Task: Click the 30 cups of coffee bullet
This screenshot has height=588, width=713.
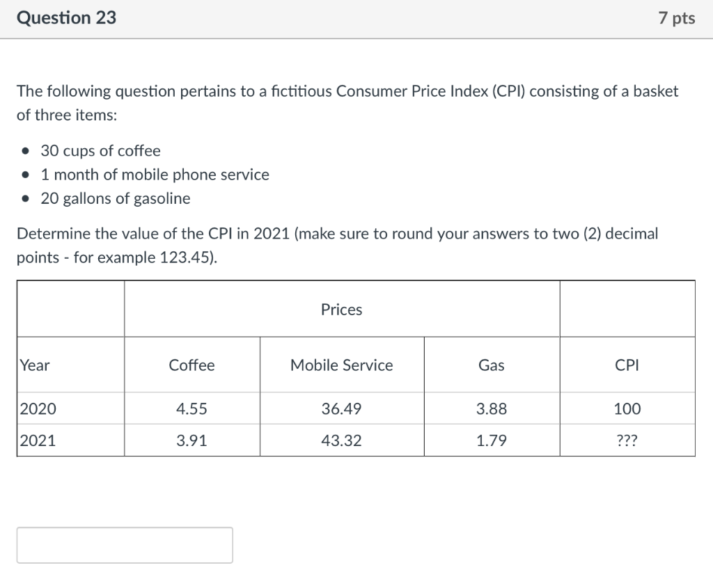Action: coord(100,150)
